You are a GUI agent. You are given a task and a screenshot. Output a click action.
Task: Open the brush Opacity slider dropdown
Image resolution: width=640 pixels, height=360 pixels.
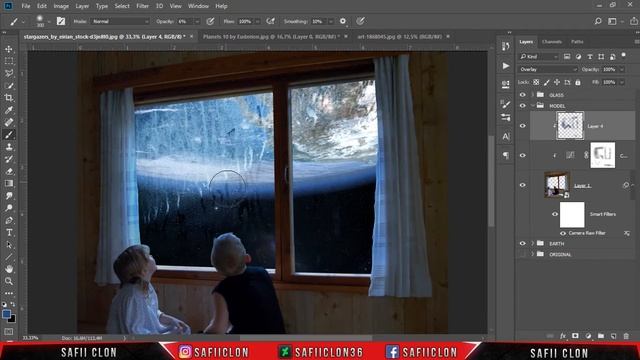tap(197, 21)
